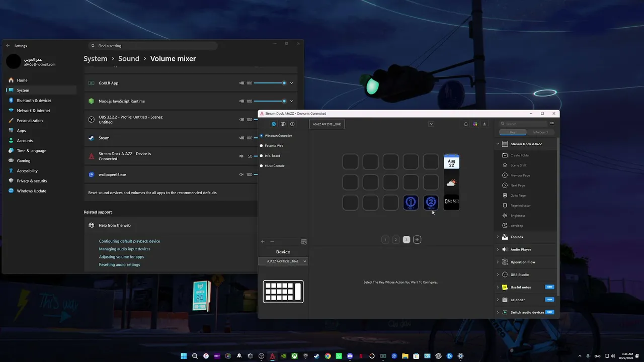Expand the Operation Flow category
This screenshot has height=362, width=644.
coord(498,262)
